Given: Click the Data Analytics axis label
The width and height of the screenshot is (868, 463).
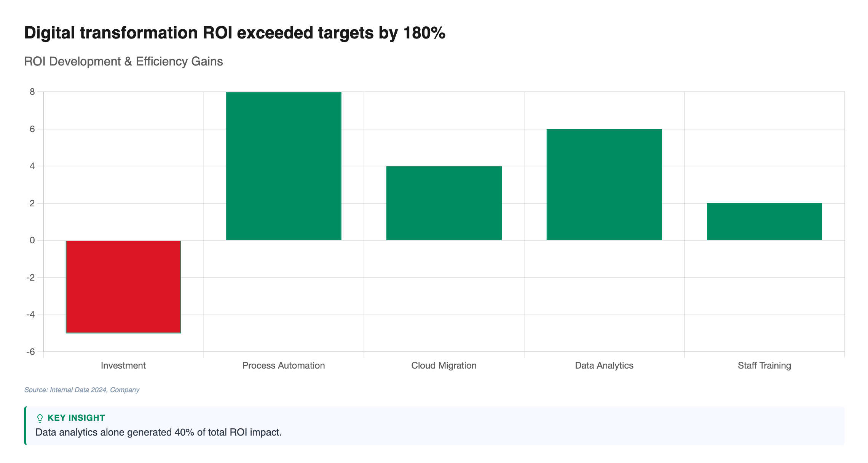Looking at the screenshot, I should (x=604, y=366).
